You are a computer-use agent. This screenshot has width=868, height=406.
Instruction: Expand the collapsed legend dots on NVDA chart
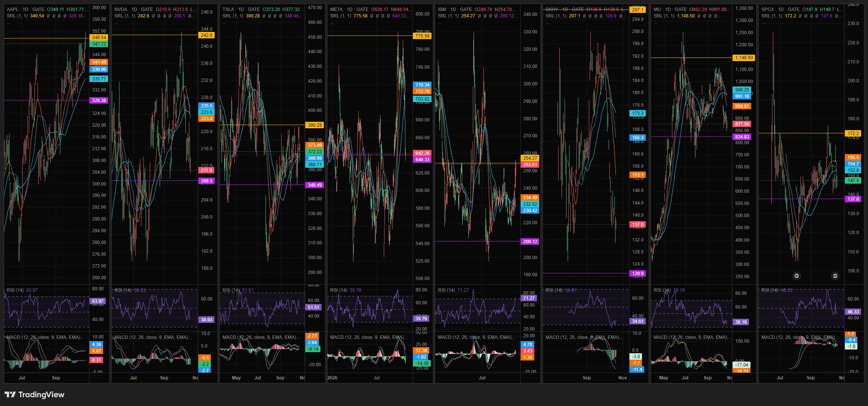point(116,23)
